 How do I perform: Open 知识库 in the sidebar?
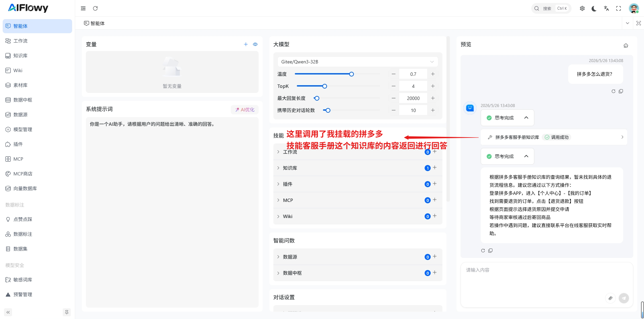click(x=37, y=56)
